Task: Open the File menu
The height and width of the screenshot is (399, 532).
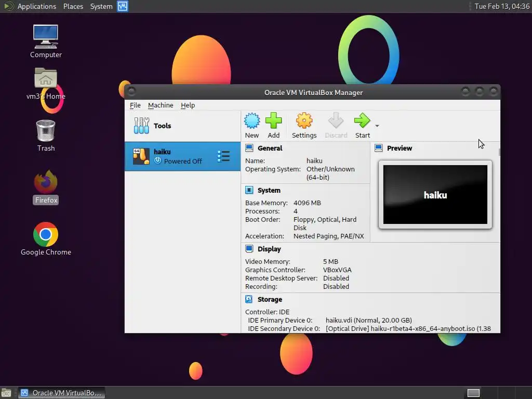Action: coord(135,105)
